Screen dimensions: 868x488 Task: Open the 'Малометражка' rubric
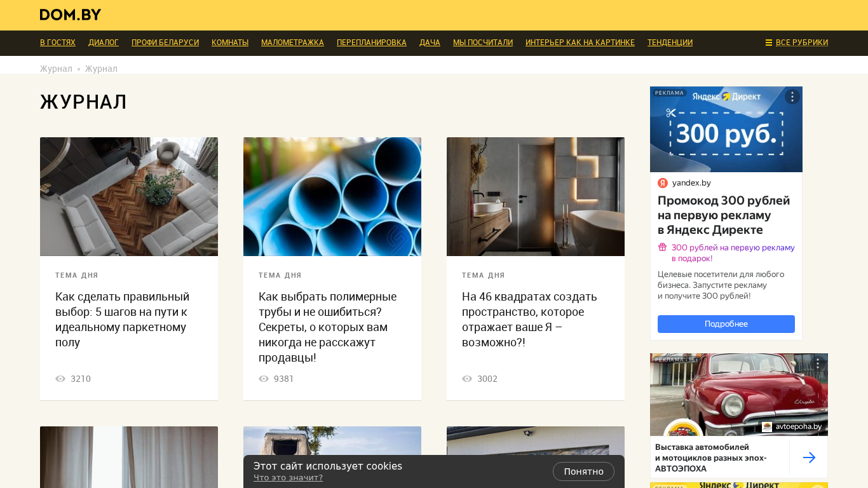[x=292, y=43]
